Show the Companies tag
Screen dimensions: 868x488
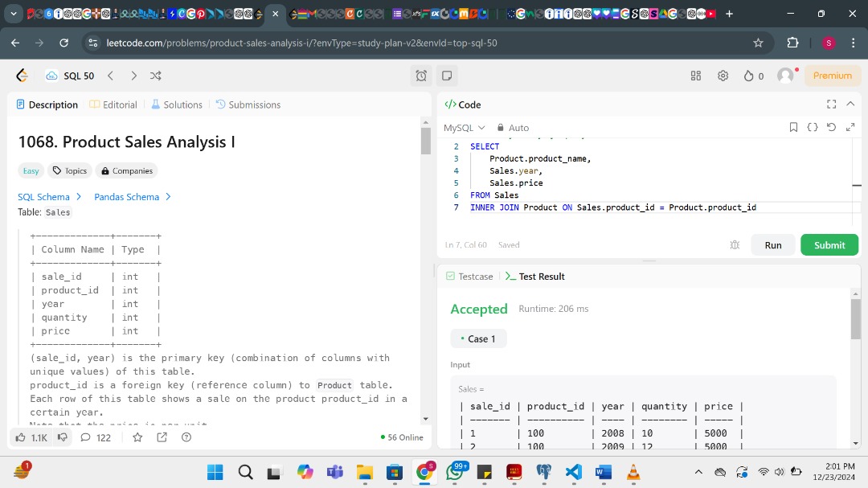pyautogui.click(x=127, y=170)
